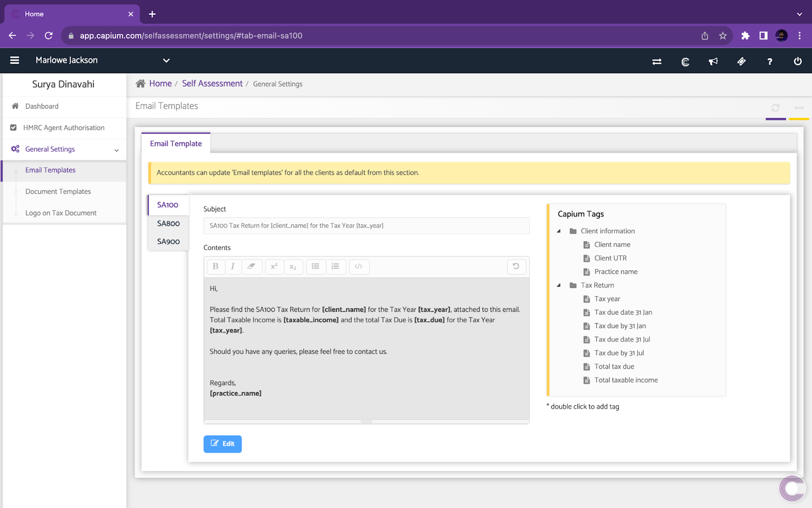Open the announcements megaphone icon
Image resolution: width=812 pixels, height=508 pixels.
click(x=713, y=61)
